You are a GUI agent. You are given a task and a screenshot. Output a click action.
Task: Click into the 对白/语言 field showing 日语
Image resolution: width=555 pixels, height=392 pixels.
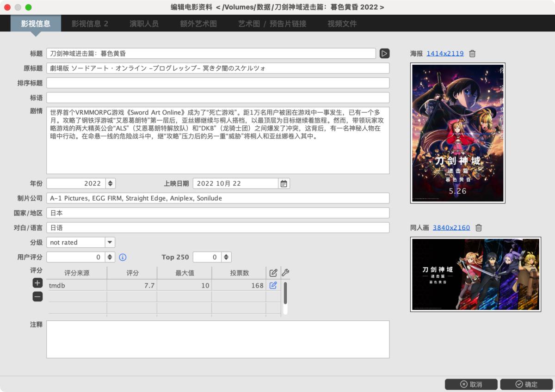pyautogui.click(x=218, y=228)
